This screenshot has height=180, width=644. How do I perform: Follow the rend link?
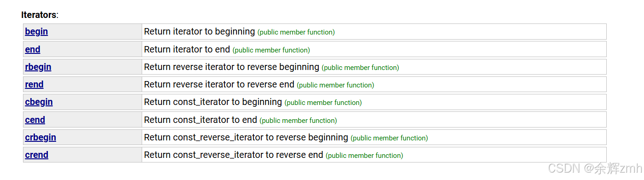pos(34,85)
